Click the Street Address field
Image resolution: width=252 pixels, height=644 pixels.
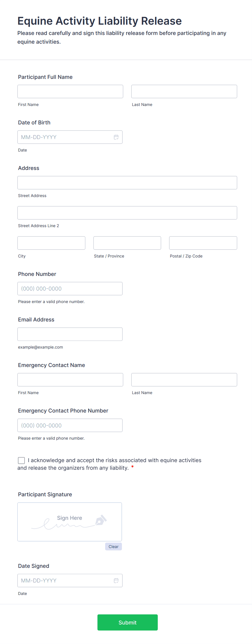click(x=127, y=182)
